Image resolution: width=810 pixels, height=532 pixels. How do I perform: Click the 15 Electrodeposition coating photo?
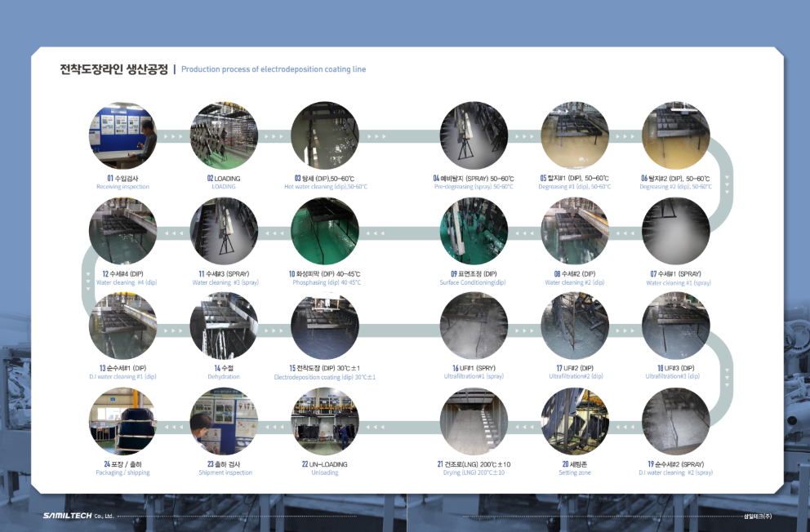[x=324, y=326]
